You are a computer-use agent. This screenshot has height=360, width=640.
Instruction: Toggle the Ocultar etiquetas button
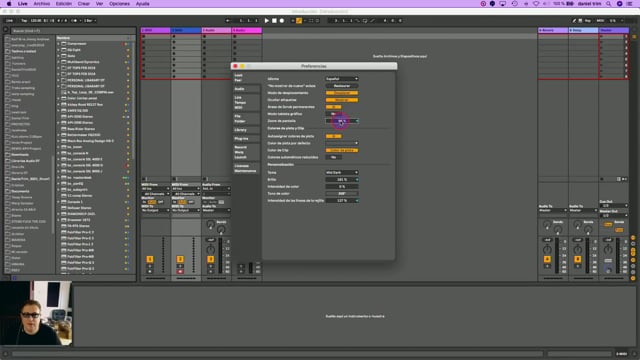coord(342,100)
